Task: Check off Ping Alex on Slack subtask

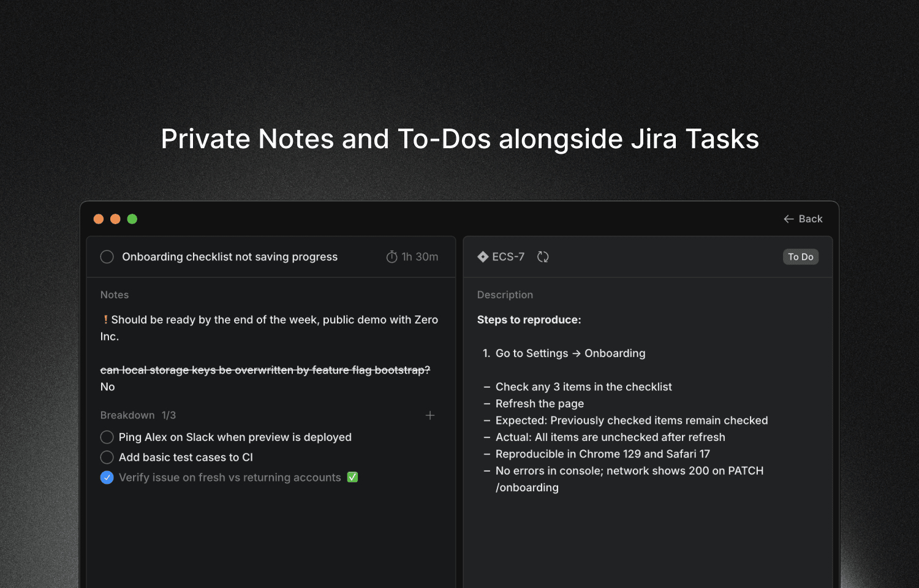Action: click(107, 437)
